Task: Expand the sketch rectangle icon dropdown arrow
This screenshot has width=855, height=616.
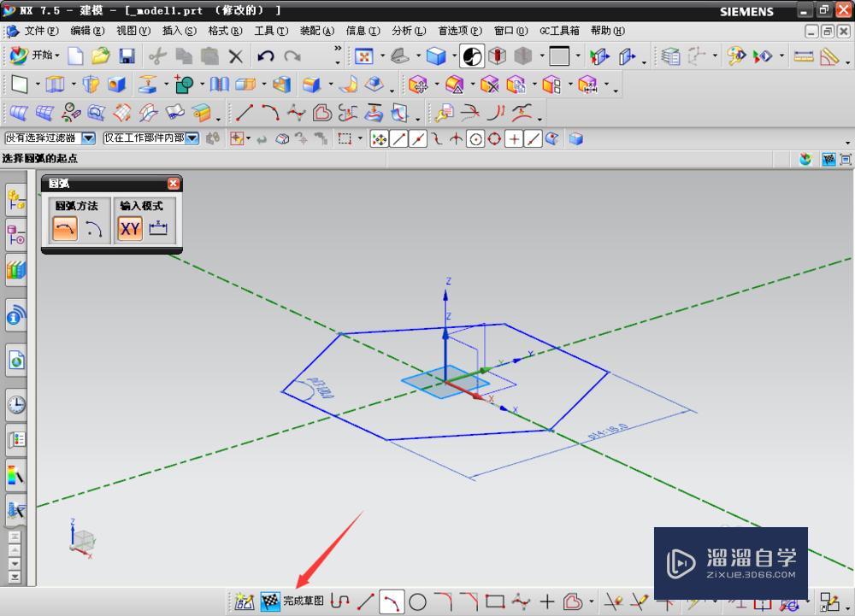Action: (38, 85)
